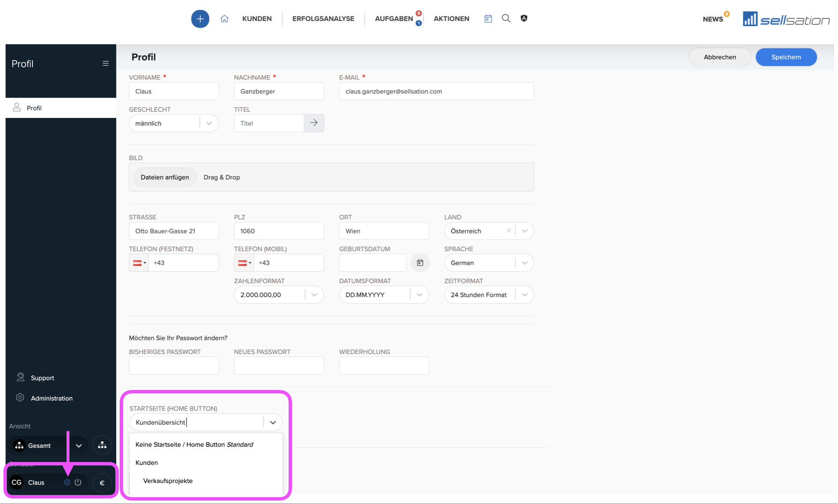Open Mobil country flag selector
Screen dimensions: 838x504
click(244, 263)
